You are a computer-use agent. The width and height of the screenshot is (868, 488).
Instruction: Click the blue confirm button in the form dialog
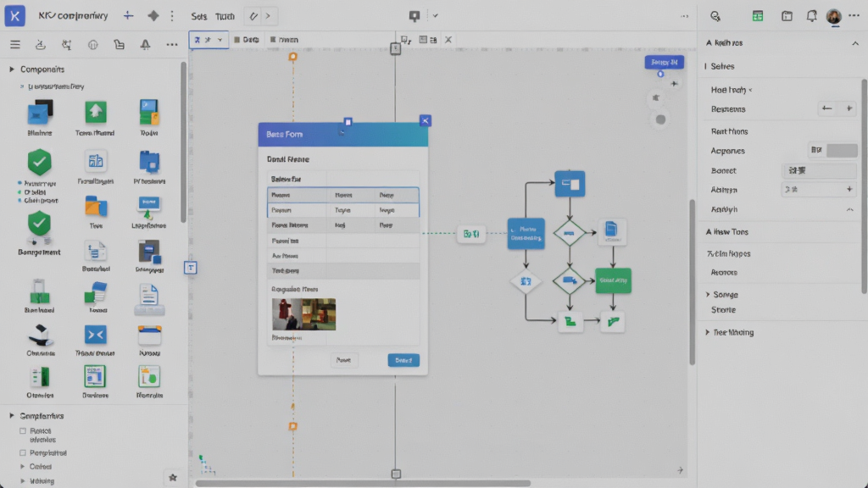(403, 360)
